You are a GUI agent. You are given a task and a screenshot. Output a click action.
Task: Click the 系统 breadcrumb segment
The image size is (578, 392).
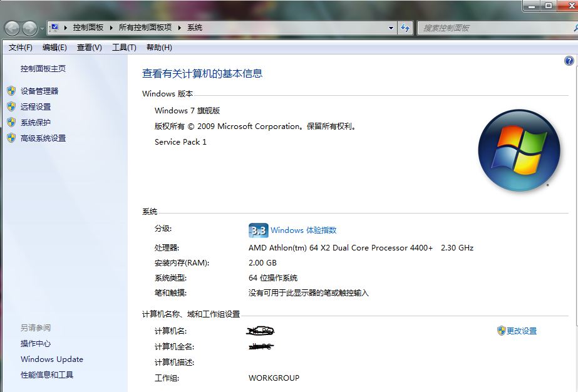pos(195,28)
